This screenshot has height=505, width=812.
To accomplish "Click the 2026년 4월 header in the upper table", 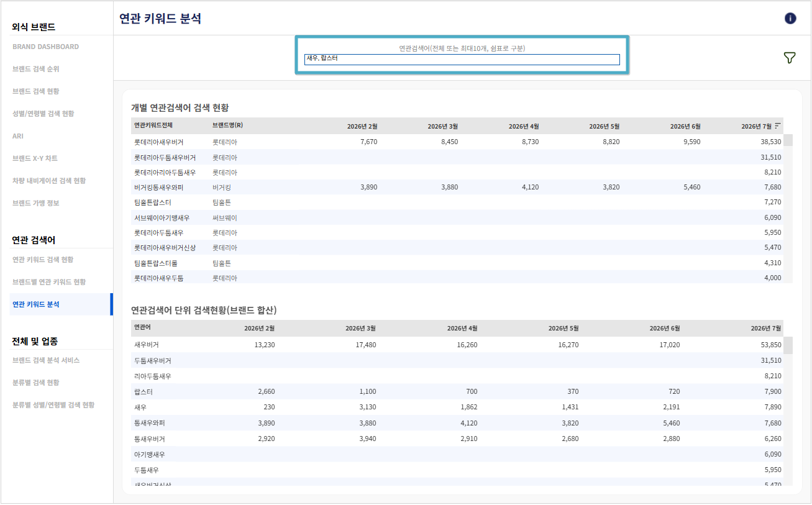I will click(x=524, y=126).
